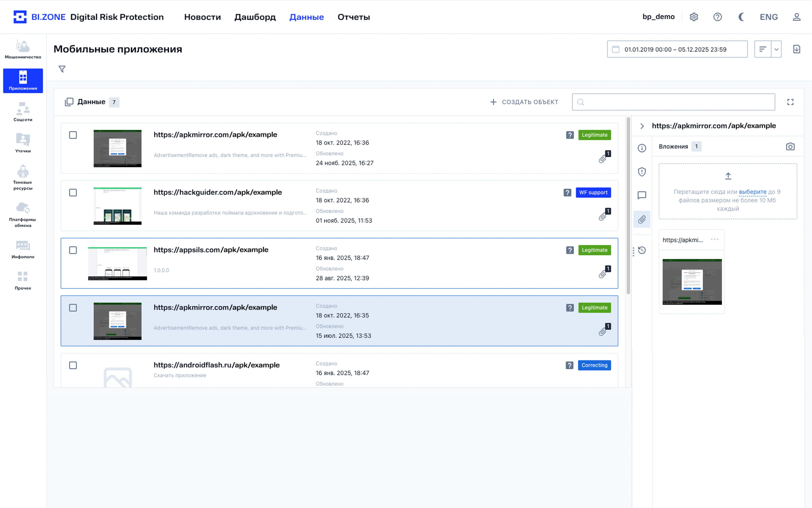Click the Создать объект button

point(524,102)
